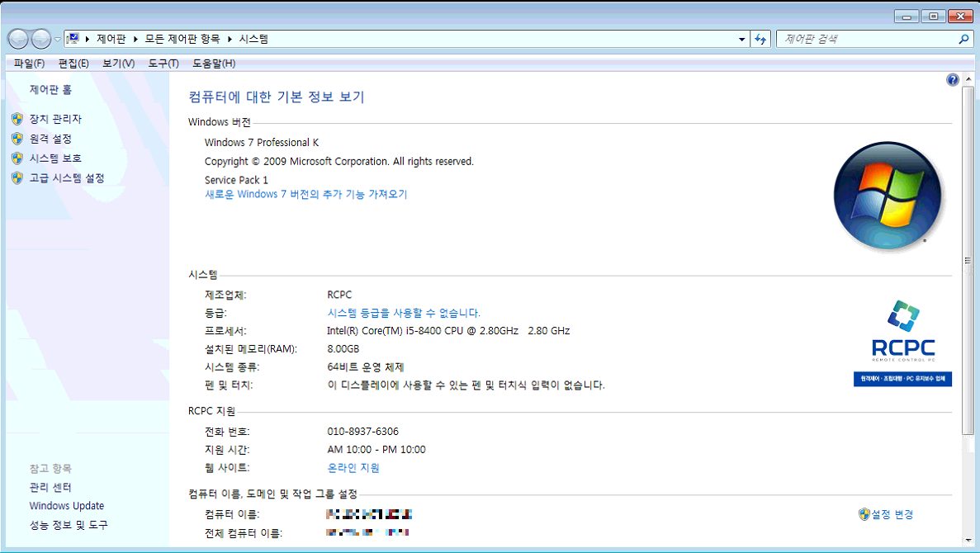Click 시스템 등급을 사용할 수 없습니다 link

[404, 313]
